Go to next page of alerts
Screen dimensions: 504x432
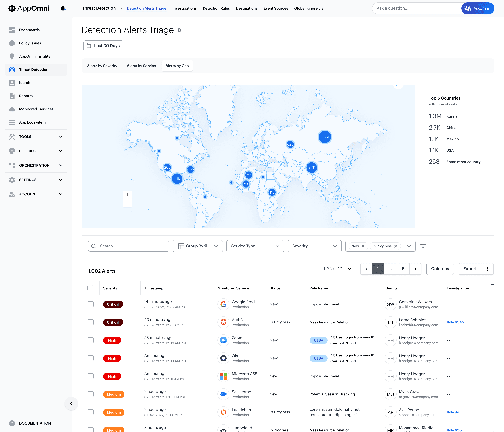point(415,269)
